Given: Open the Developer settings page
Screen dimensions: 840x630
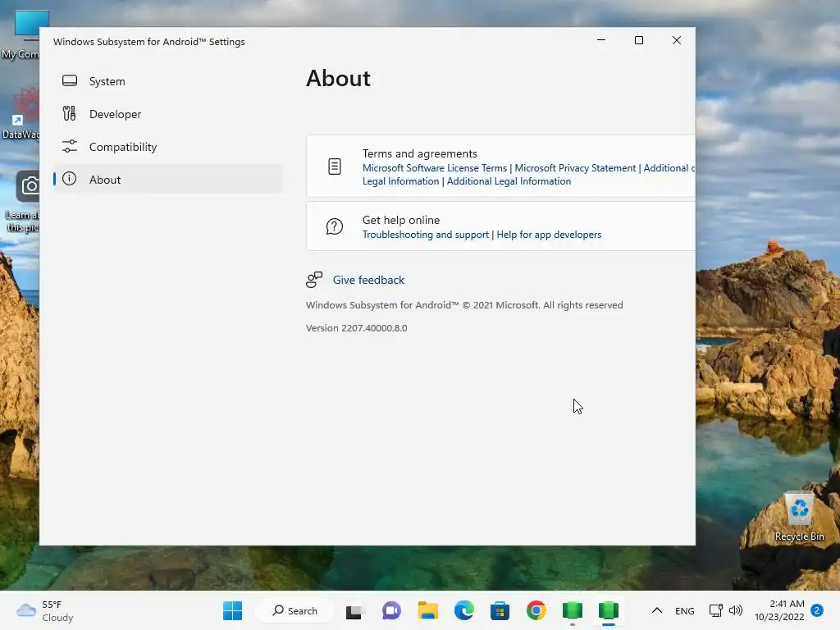Looking at the screenshot, I should coord(167,114).
